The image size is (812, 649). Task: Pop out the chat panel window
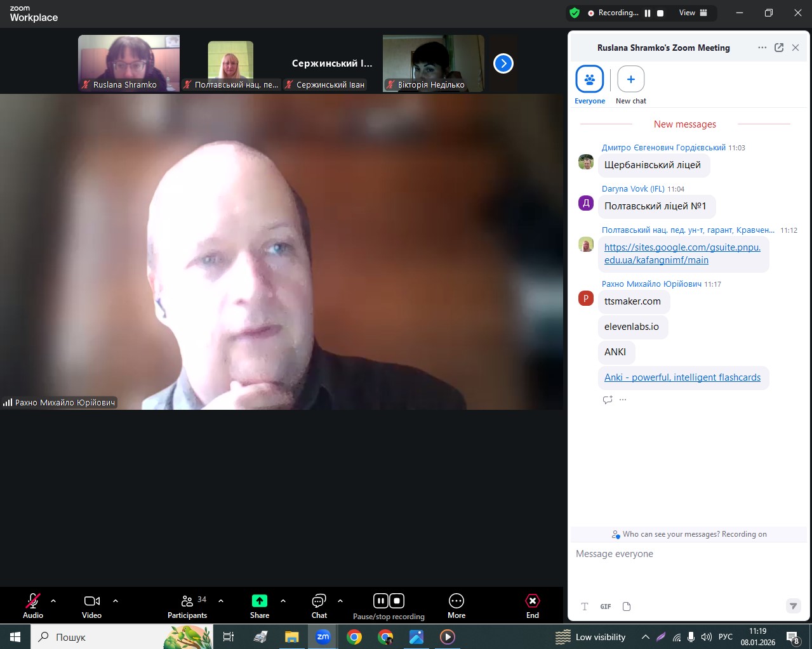pos(779,48)
